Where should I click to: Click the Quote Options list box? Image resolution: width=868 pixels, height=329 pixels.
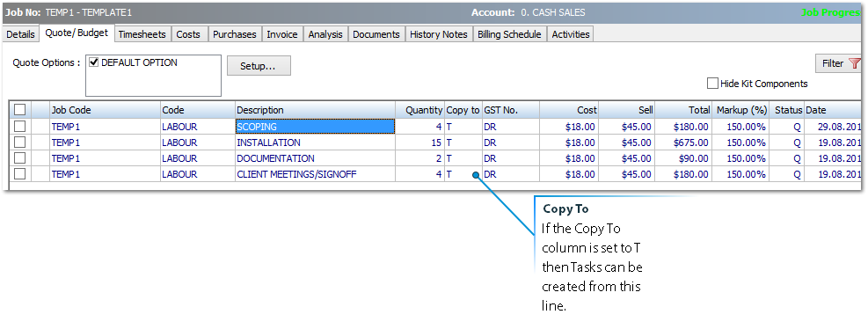(x=153, y=76)
